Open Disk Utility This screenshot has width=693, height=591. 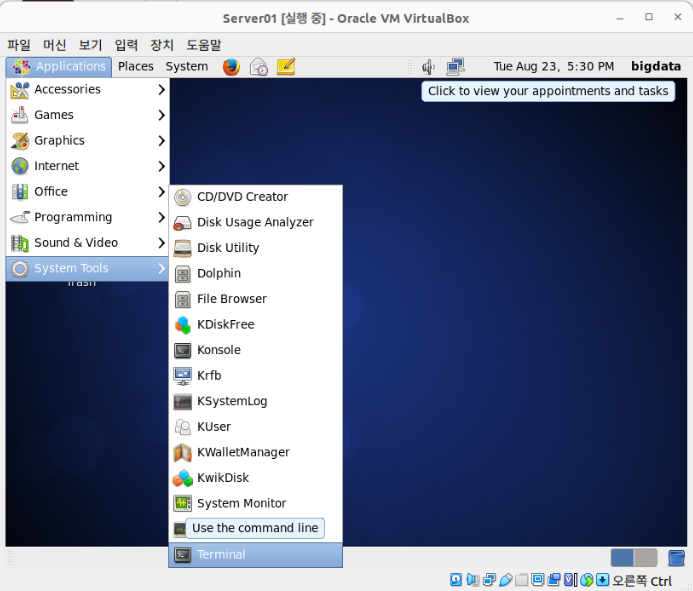coord(255,248)
